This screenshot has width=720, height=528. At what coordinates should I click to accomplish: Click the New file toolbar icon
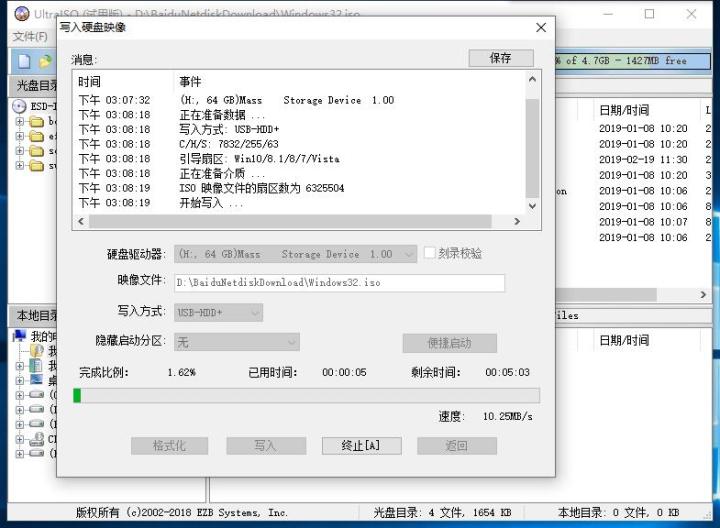pyautogui.click(x=24, y=61)
